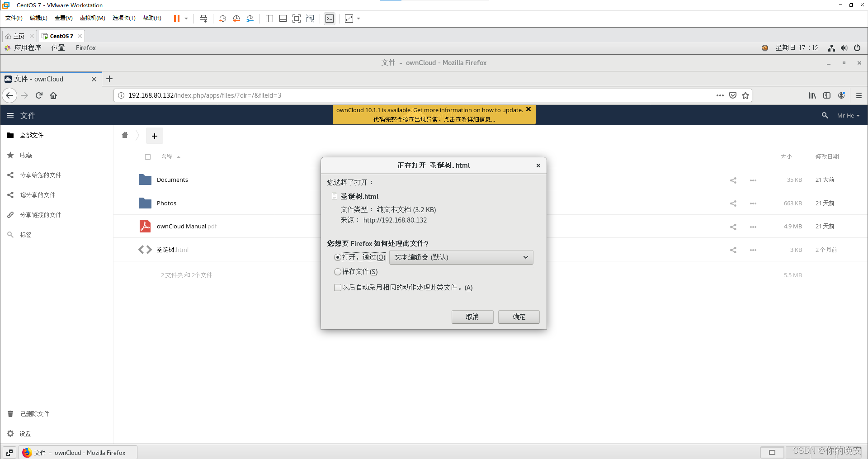Save page to Pocket icon
Viewport: 868px width, 459px height.
point(733,95)
